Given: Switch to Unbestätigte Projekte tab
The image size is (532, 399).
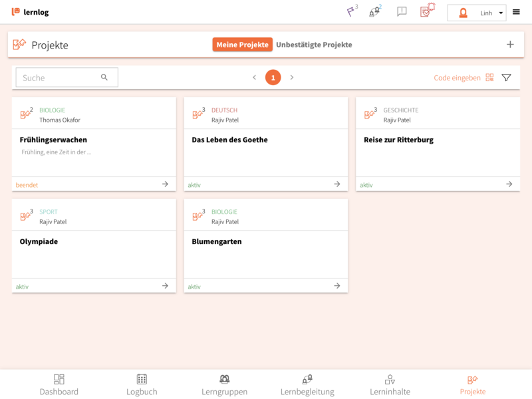Looking at the screenshot, I should point(314,45).
